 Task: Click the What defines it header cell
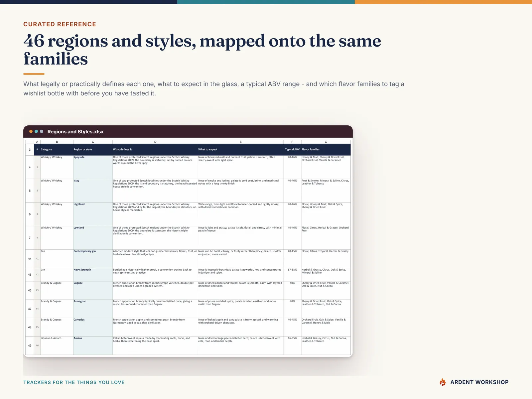(155, 150)
